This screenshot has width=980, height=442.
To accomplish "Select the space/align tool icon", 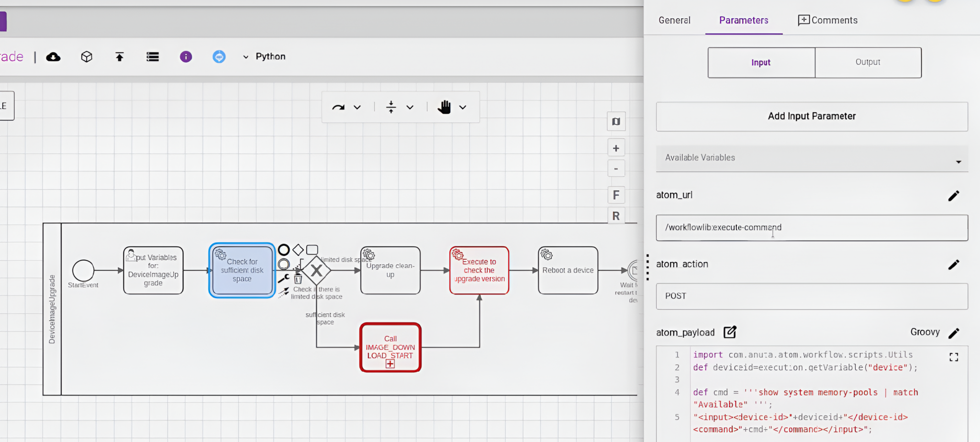I will click(391, 107).
